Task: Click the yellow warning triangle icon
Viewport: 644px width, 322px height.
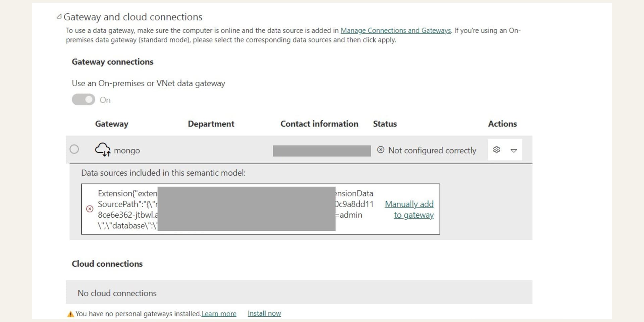Action: click(70, 314)
